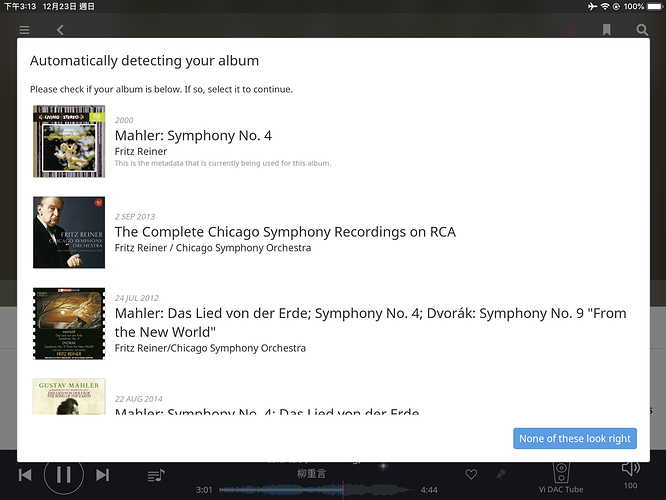This screenshot has height=500, width=666.
Task: Favorite the track with heart icon
Action: pos(471,474)
